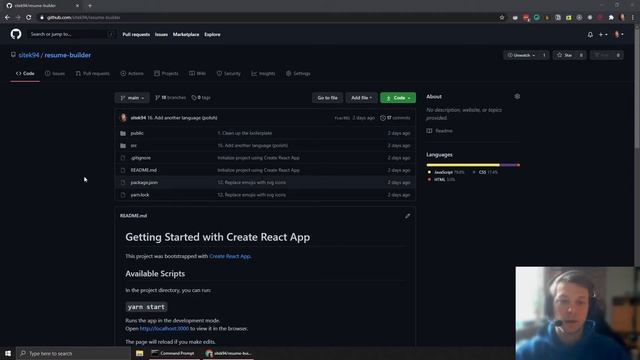The height and width of the screenshot is (360, 640).
Task: Click the repository gear icon in About
Action: tap(517, 97)
